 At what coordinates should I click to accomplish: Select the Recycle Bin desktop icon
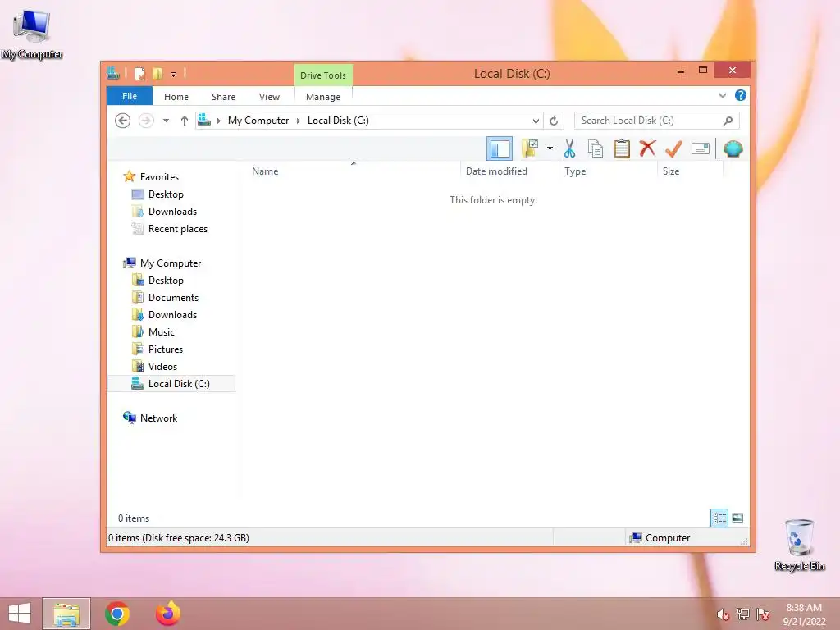point(799,545)
